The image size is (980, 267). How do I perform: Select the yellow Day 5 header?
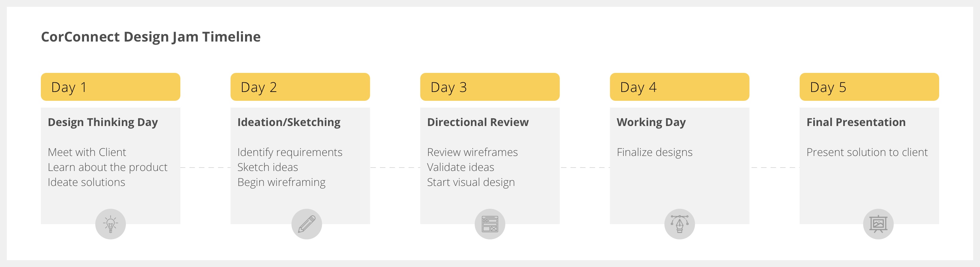869,87
